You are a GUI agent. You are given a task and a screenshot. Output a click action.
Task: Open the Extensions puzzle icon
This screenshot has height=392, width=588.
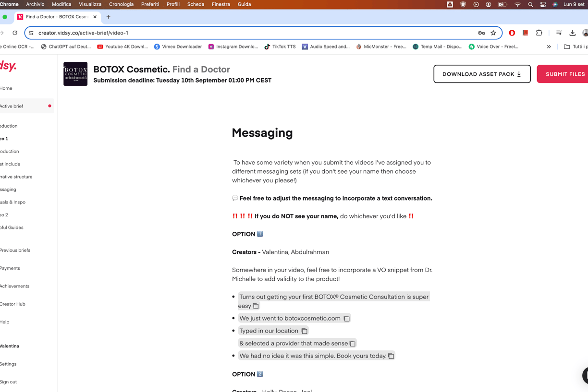539,33
